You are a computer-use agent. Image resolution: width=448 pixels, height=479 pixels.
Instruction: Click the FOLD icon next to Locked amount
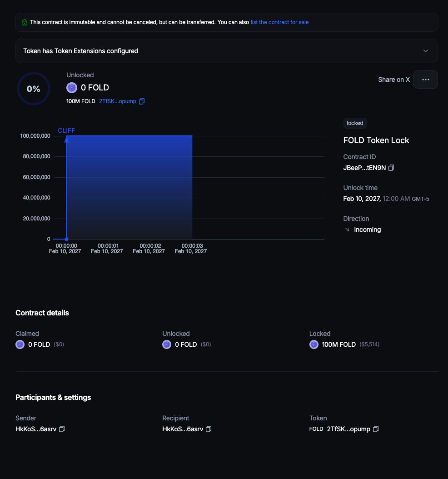314,344
